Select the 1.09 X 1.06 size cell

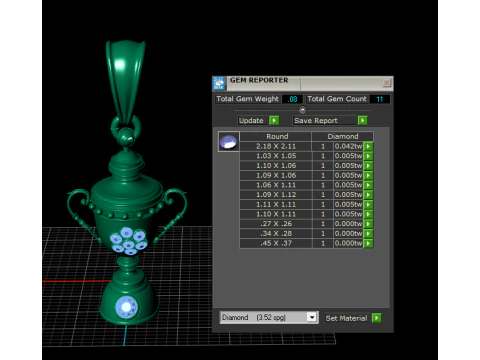(x=276, y=175)
